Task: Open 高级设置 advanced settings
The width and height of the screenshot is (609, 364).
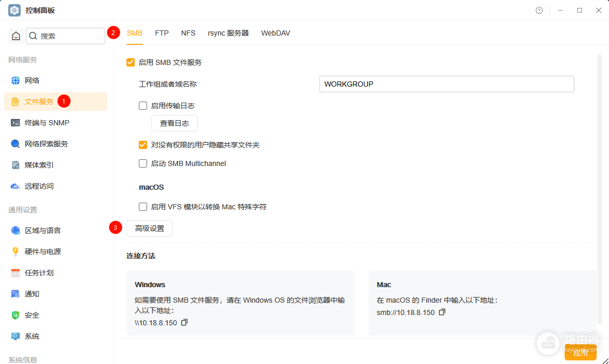Action: pos(150,228)
